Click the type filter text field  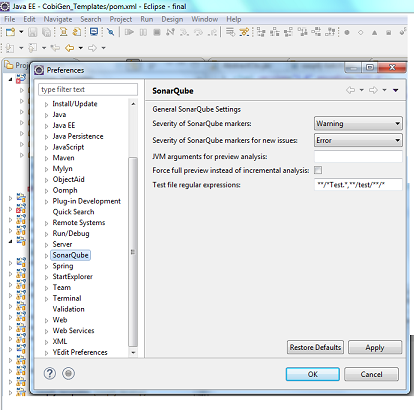point(88,89)
